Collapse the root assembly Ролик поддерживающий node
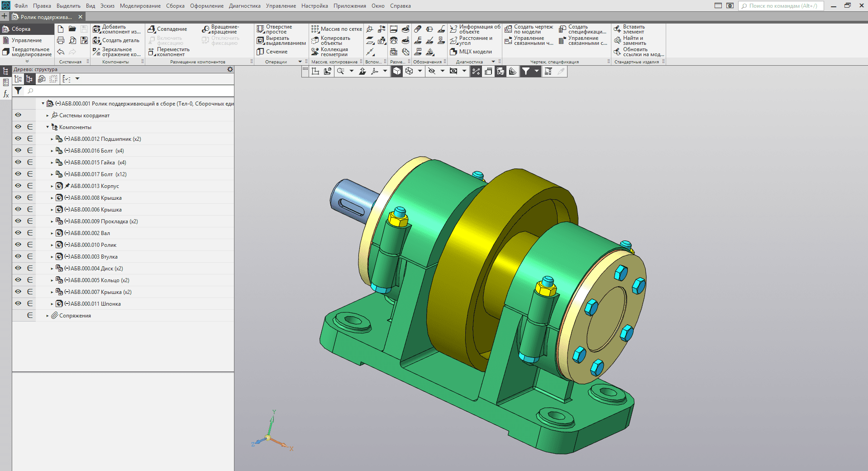Viewport: 868px width, 471px height. tap(43, 104)
